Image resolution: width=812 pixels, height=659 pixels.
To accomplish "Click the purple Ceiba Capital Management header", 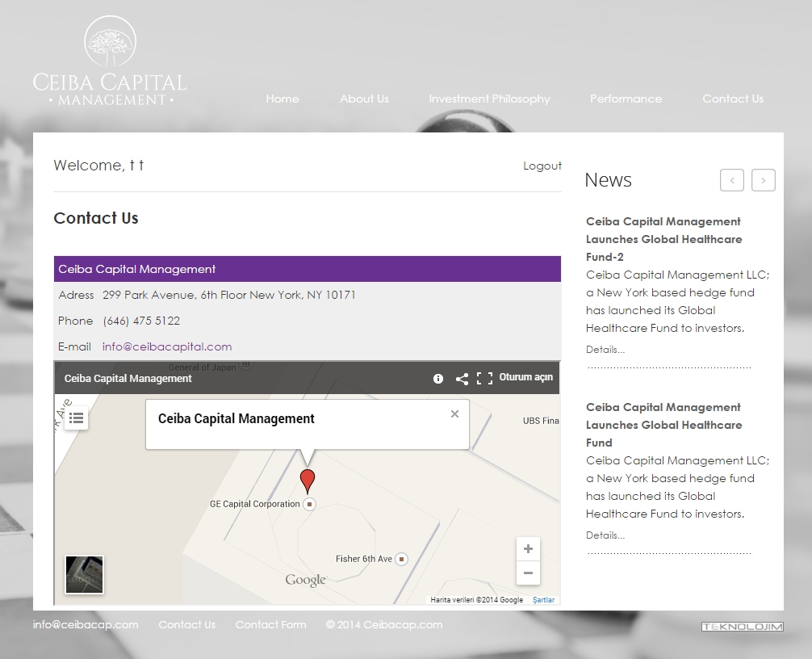I will (307, 269).
